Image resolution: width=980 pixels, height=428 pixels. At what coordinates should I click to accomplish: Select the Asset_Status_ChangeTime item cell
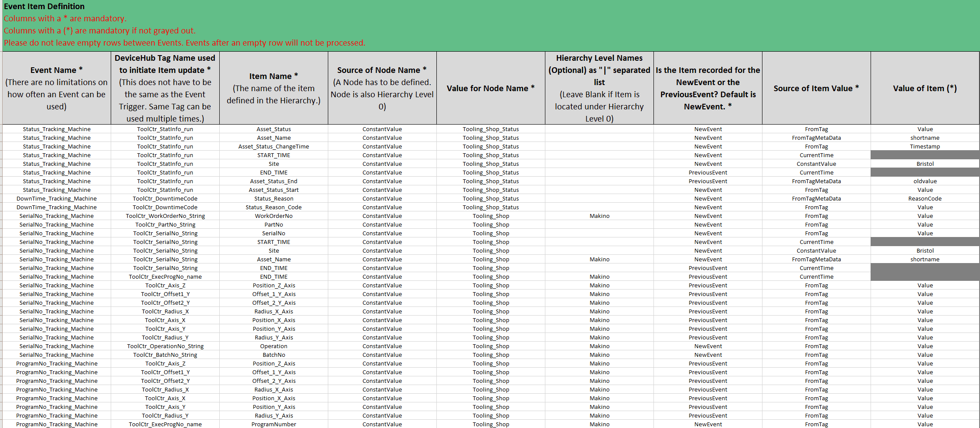coord(274,147)
